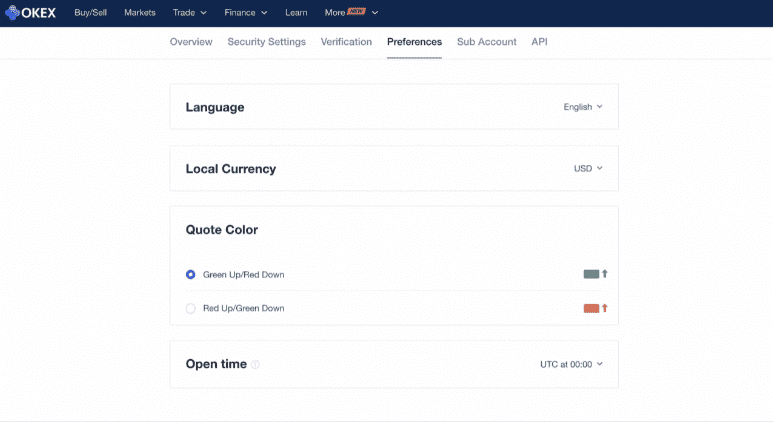The width and height of the screenshot is (773, 425).
Task: Click the red up arrow icon
Action: pos(605,308)
